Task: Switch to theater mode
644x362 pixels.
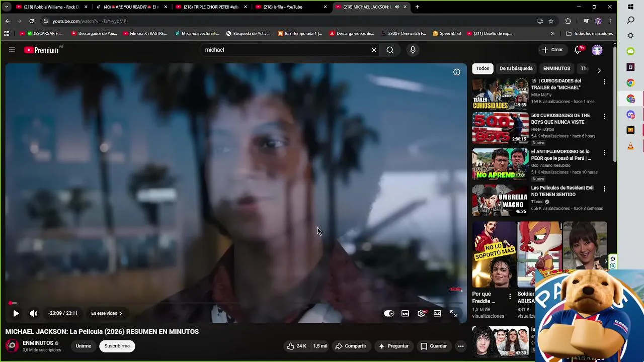Action: [x=437, y=313]
